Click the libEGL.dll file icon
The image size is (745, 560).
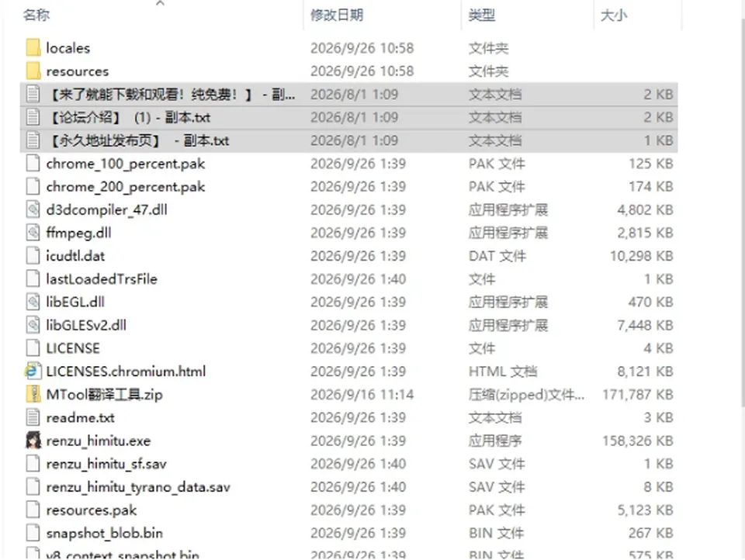[x=33, y=302]
